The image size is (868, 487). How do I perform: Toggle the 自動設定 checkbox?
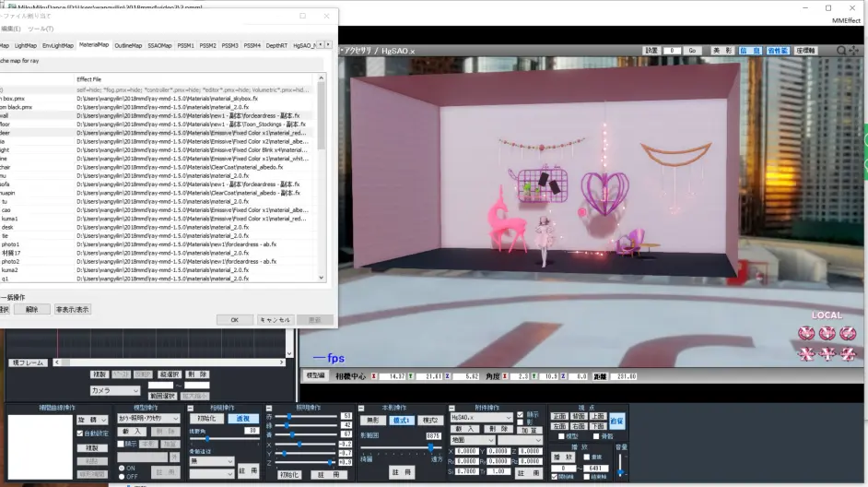(80, 434)
